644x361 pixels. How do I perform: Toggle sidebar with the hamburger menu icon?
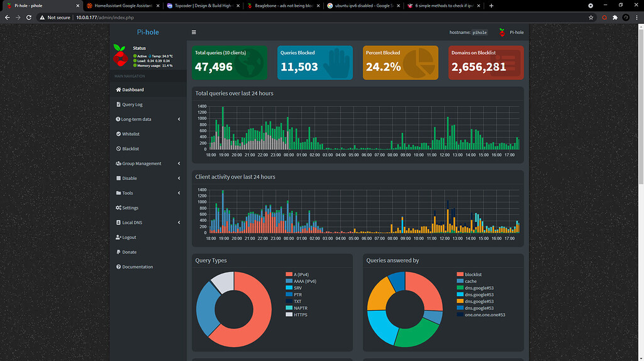[x=194, y=32]
